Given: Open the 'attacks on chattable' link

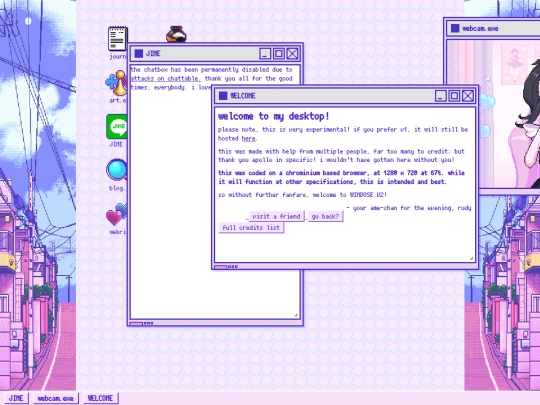Looking at the screenshot, I should 165,79.
